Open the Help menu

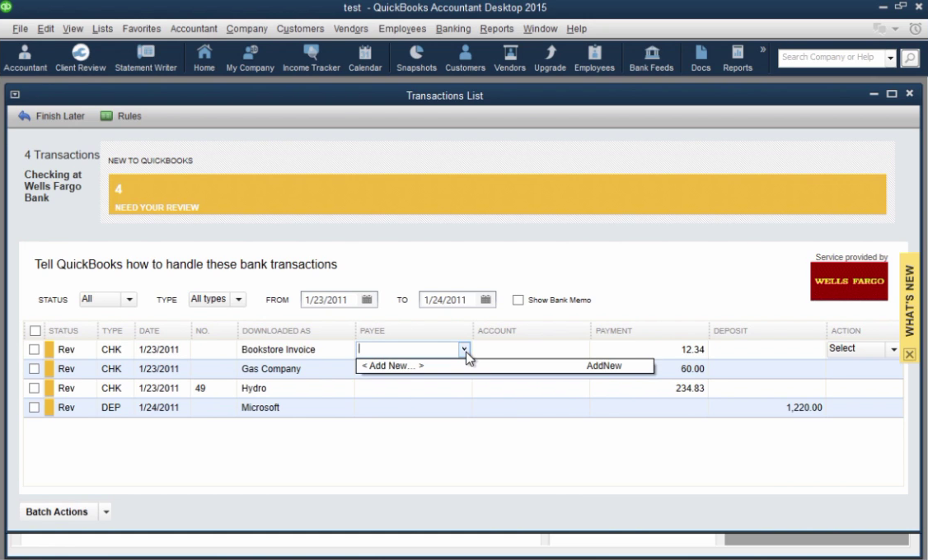pos(576,28)
